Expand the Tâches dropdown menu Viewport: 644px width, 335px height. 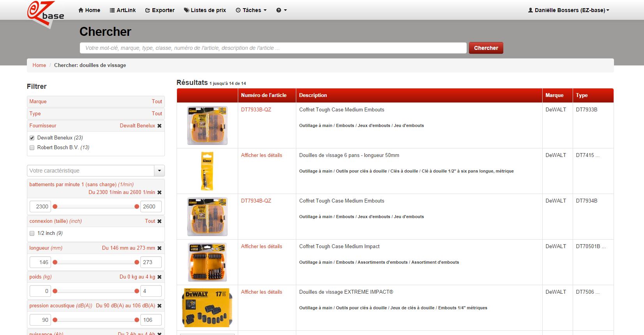(251, 10)
